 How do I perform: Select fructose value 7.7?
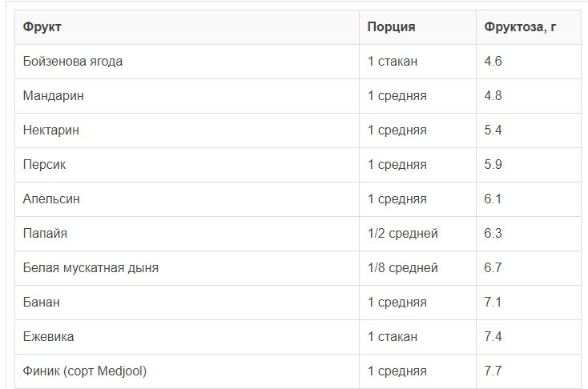(493, 371)
